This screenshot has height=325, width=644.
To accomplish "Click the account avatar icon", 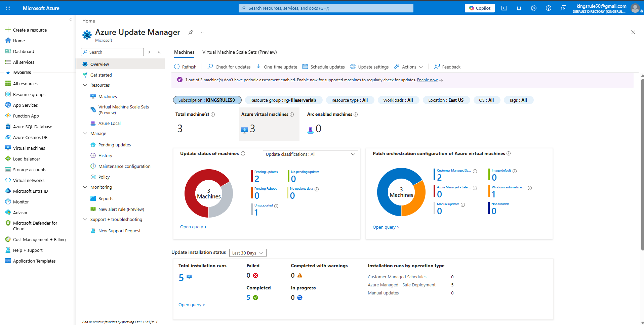I will (x=635, y=8).
